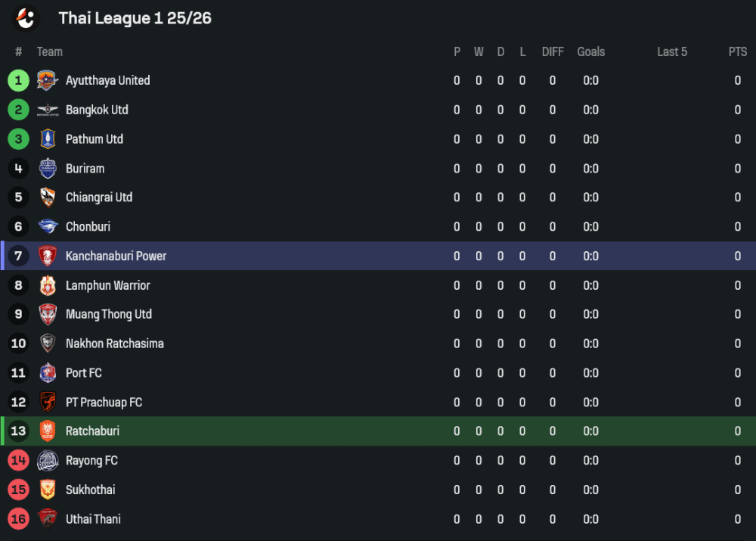Click the Ratchaburi club crest

[x=48, y=431]
